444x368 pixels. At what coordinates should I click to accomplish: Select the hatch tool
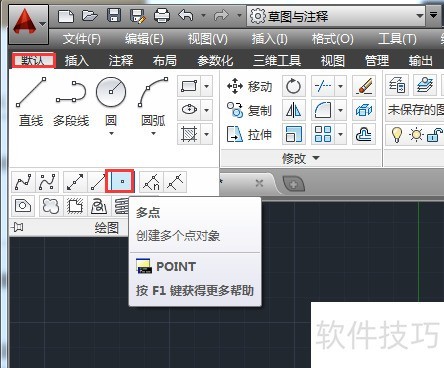click(189, 134)
